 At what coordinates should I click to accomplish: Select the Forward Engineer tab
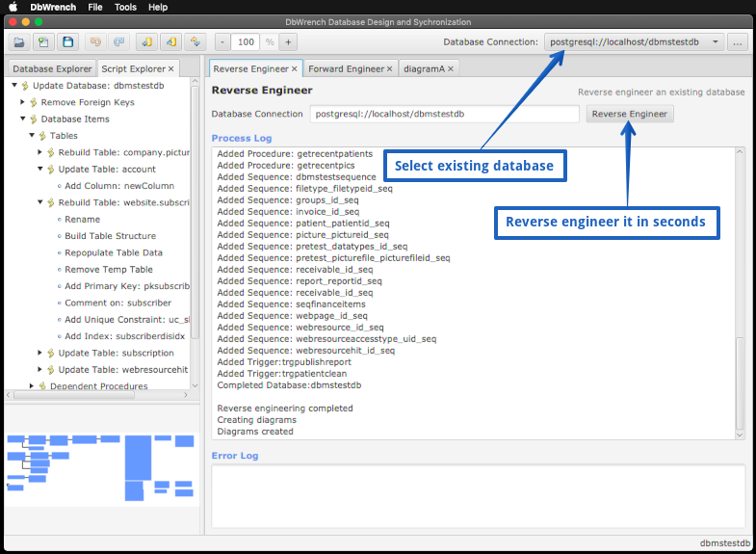point(346,69)
